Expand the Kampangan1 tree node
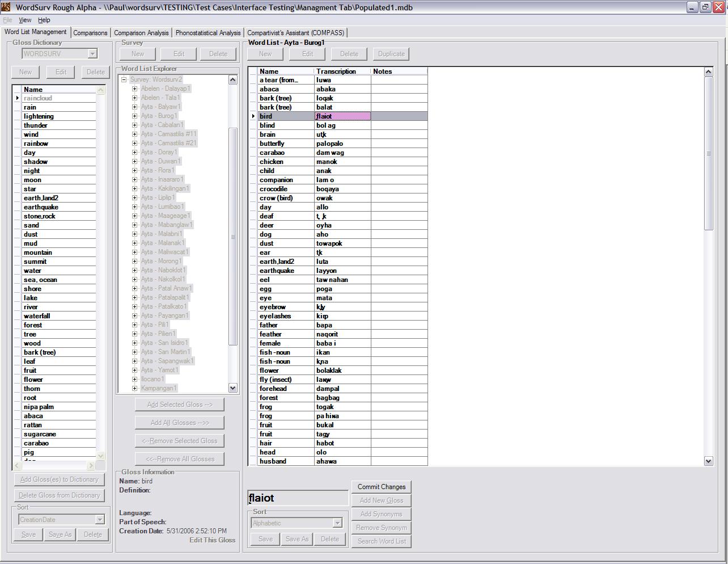The width and height of the screenshot is (728, 564). click(135, 388)
